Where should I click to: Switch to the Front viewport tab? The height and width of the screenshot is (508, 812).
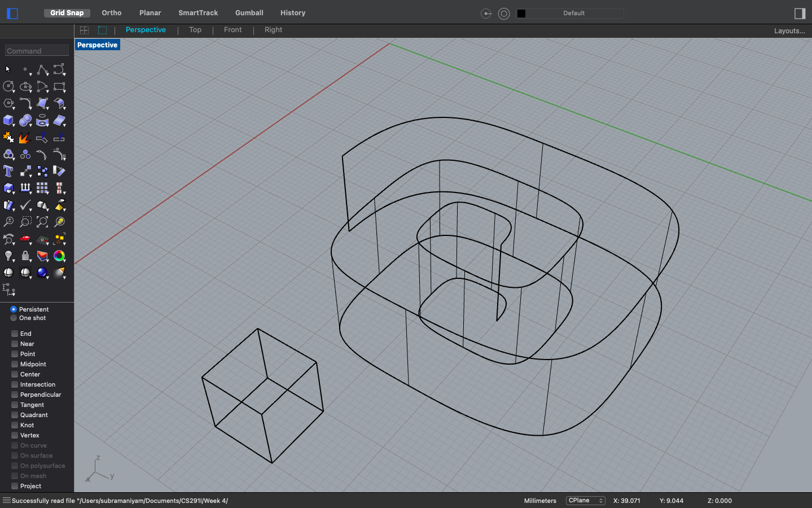tap(232, 30)
